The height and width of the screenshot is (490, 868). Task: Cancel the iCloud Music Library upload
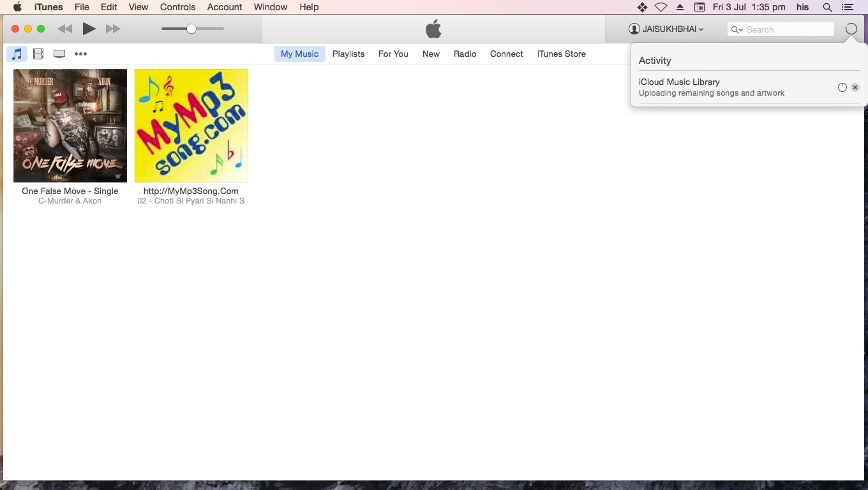pyautogui.click(x=855, y=87)
